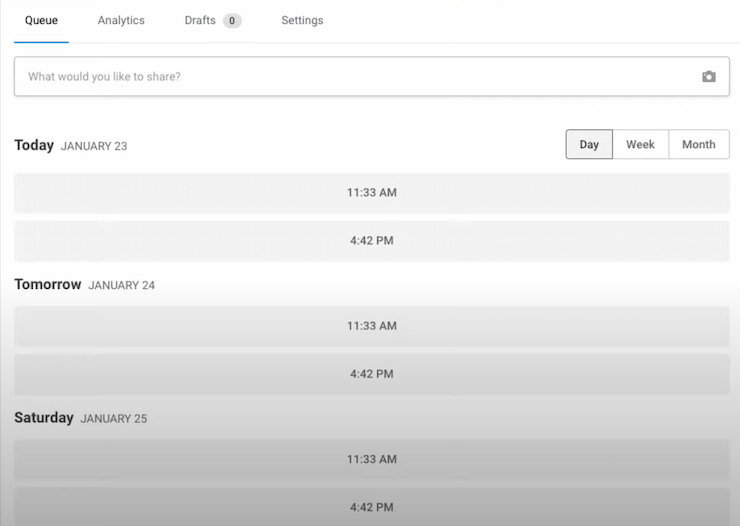Go to the Drafts tab

click(200, 20)
